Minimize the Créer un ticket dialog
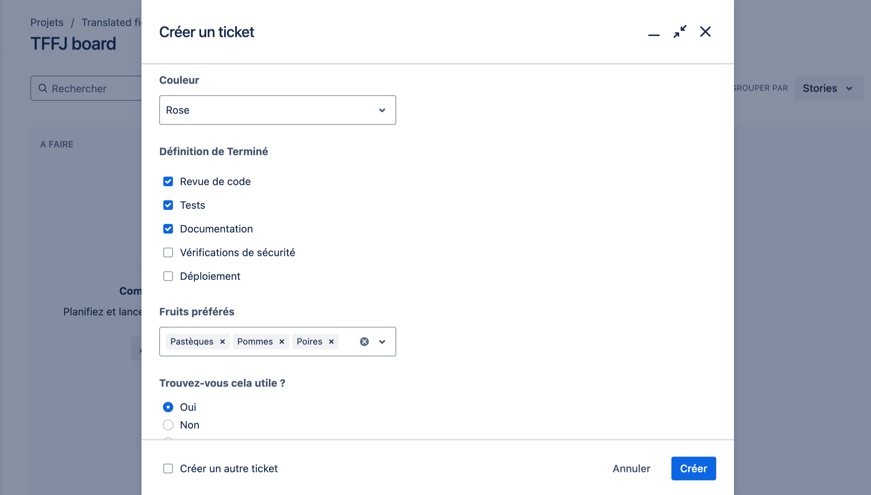 click(654, 33)
